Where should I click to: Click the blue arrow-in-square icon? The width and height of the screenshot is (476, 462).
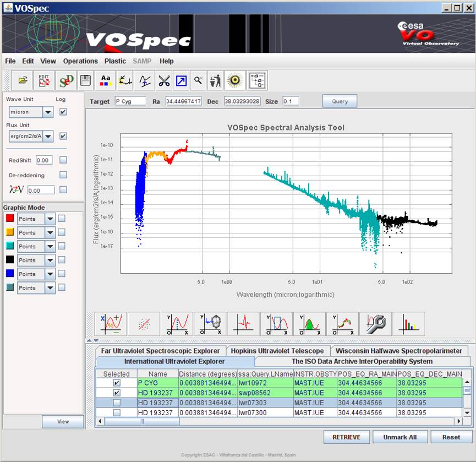[181, 80]
